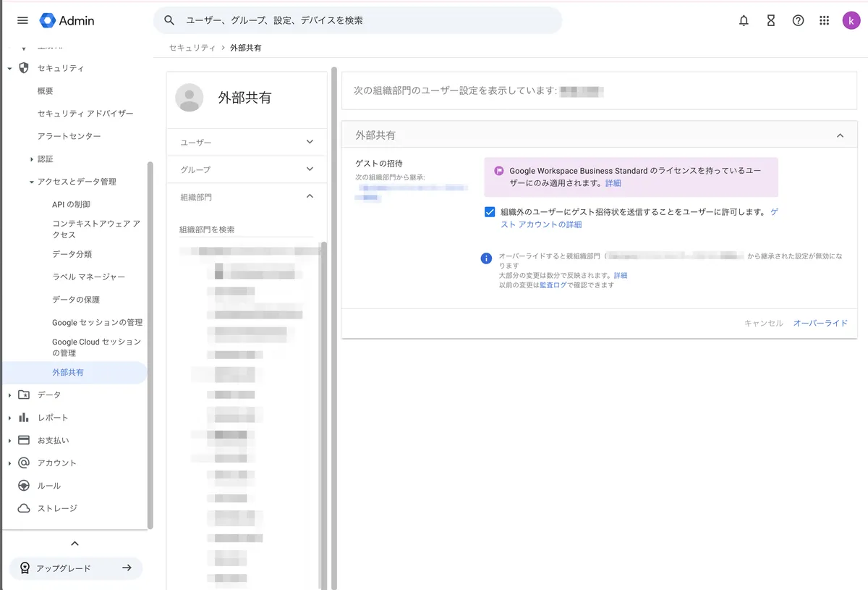Viewport: 868px width, 590px height.
Task: Click the search magnifier icon
Action: [x=169, y=20]
